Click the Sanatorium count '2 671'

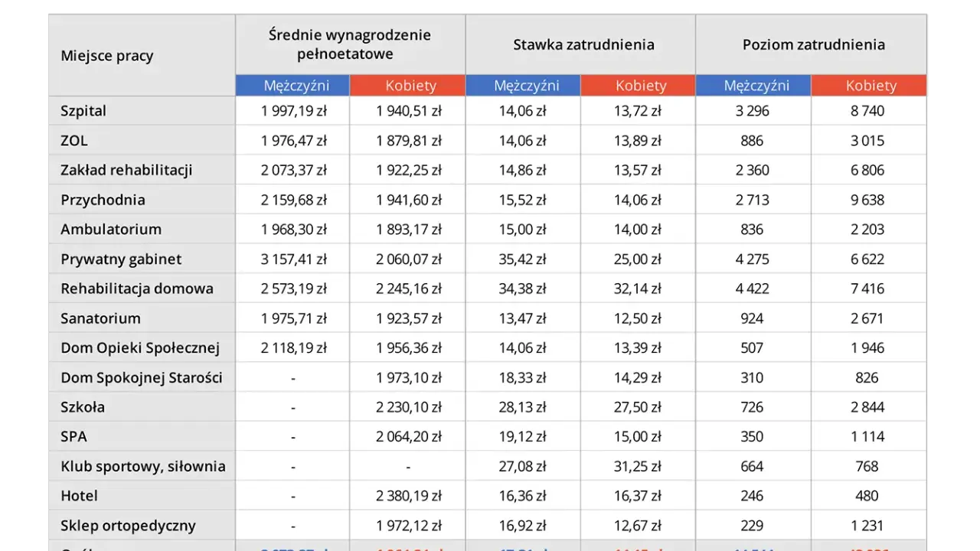[867, 318]
